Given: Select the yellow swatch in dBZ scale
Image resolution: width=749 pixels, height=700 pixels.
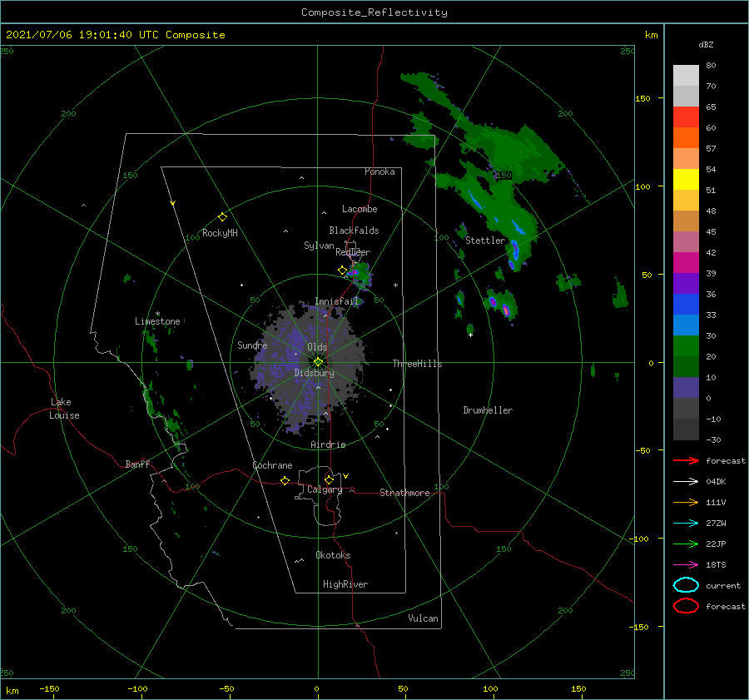Looking at the screenshot, I should click(x=686, y=180).
